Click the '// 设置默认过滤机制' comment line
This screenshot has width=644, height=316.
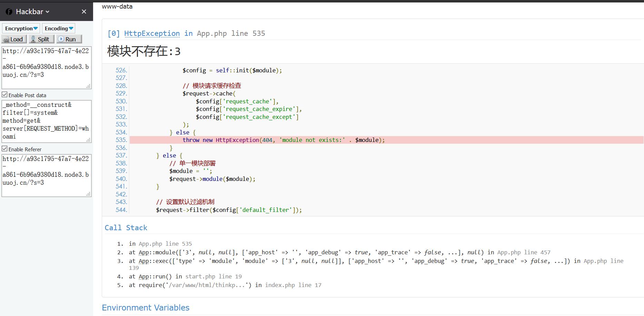(185, 202)
